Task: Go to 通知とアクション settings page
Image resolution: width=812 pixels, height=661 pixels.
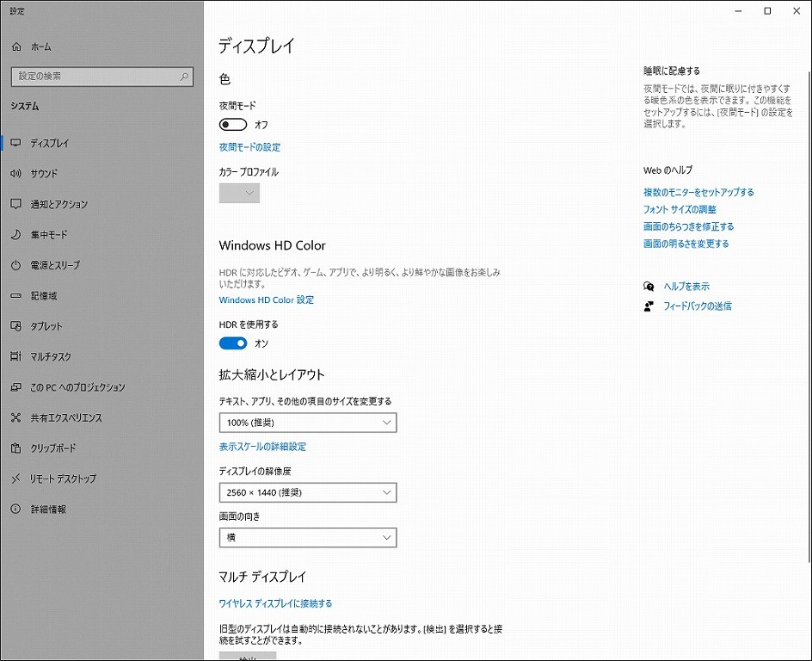Action: (59, 204)
